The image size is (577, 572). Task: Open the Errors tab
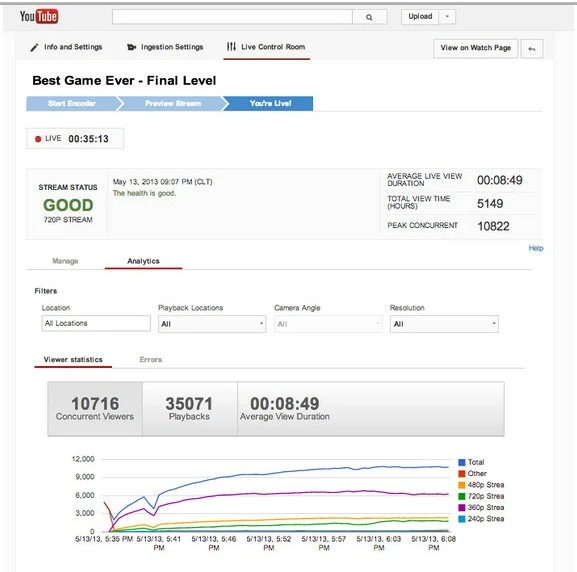pyautogui.click(x=151, y=360)
